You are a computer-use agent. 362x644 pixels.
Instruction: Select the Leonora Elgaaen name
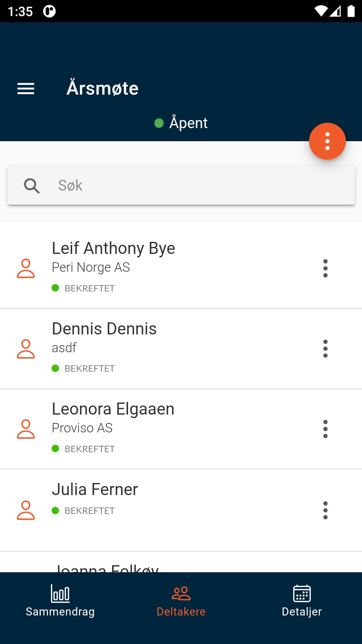click(113, 409)
